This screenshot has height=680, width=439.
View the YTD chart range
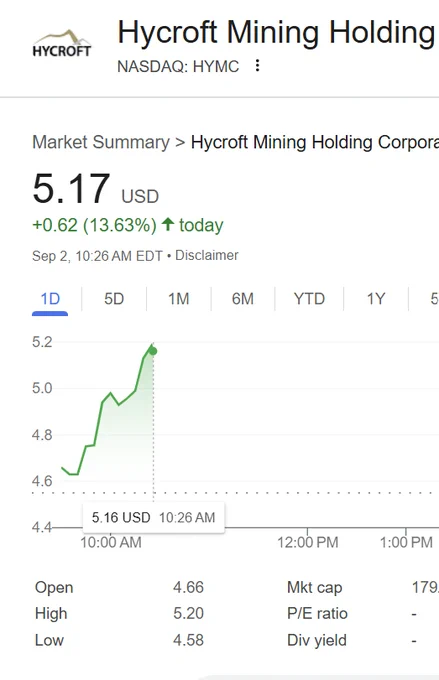click(309, 299)
